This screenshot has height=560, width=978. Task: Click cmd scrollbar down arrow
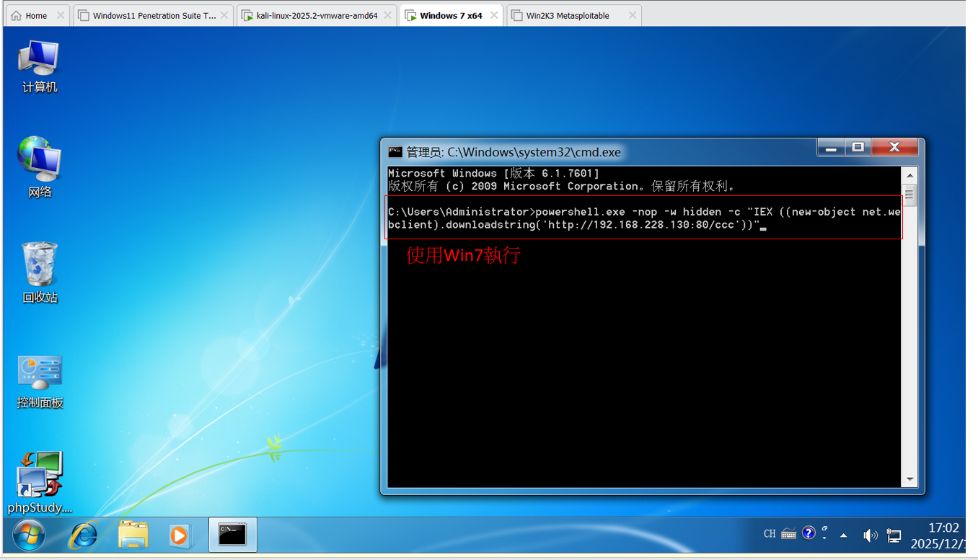coord(909,479)
